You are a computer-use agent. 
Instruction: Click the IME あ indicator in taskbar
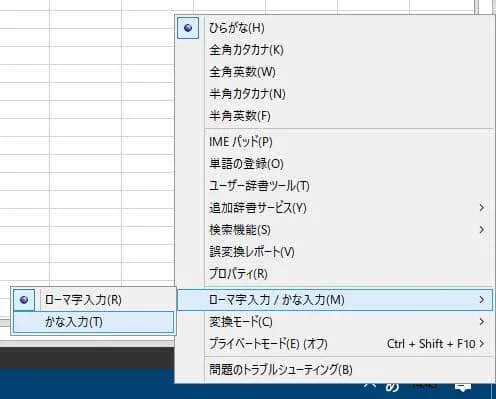[x=392, y=387]
